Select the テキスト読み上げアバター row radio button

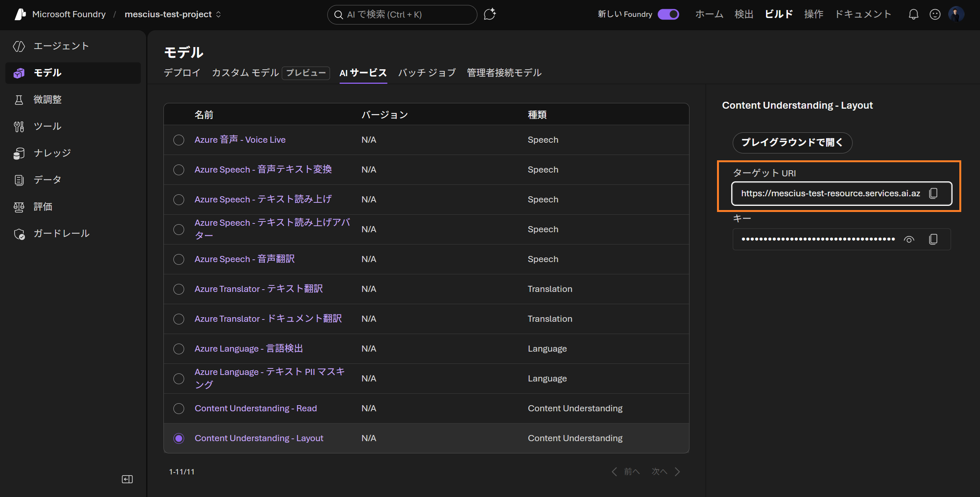coord(179,230)
